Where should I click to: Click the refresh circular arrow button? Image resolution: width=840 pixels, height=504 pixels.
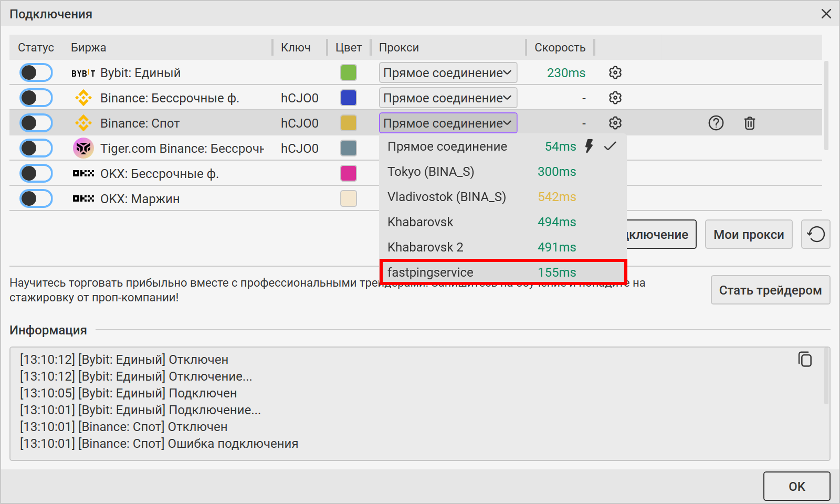coord(815,234)
